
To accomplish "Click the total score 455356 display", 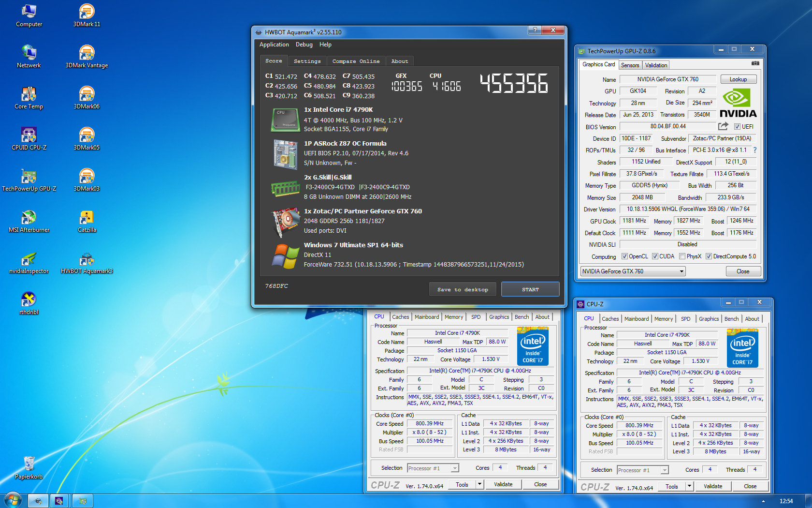I will (x=514, y=83).
